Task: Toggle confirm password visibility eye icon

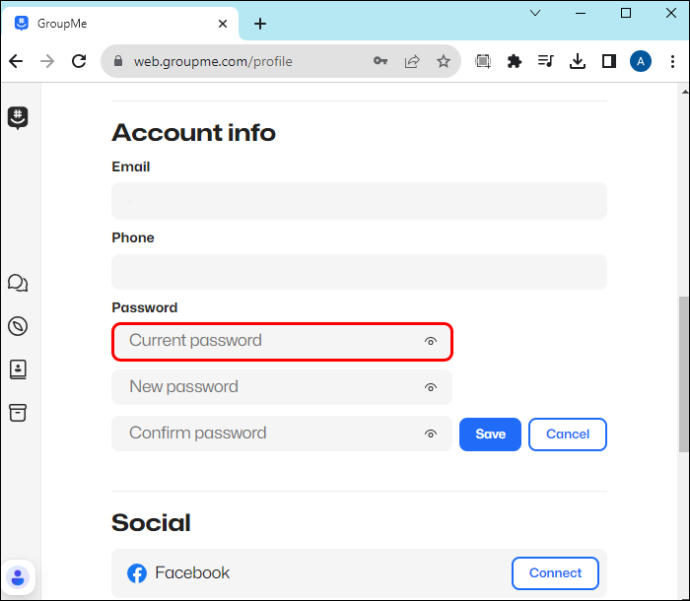Action: tap(430, 434)
